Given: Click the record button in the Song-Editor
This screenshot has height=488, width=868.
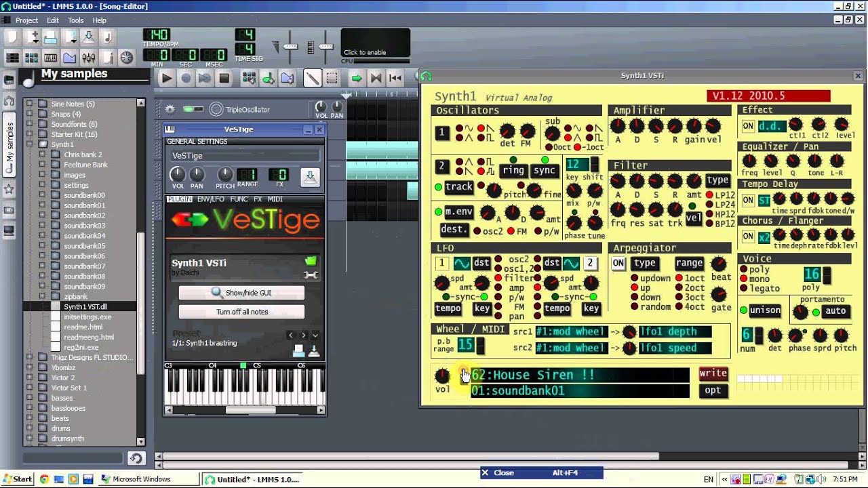Looking at the screenshot, I should click(x=185, y=78).
